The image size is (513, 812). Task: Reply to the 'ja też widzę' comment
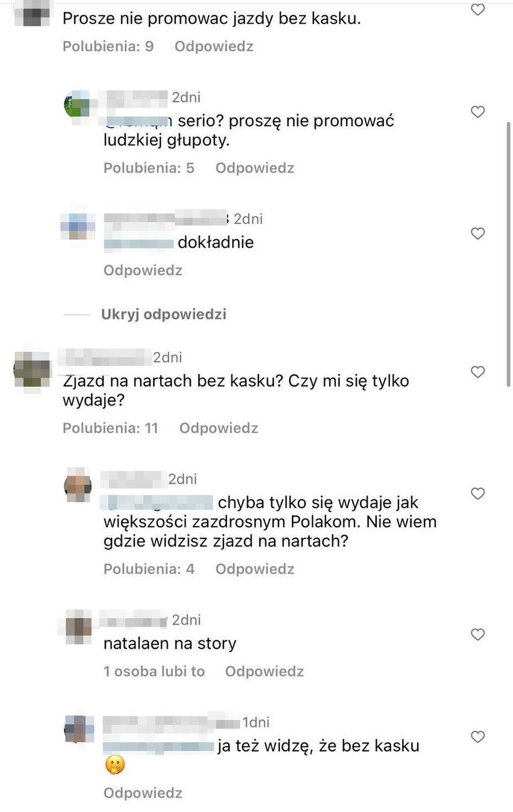pos(143,793)
